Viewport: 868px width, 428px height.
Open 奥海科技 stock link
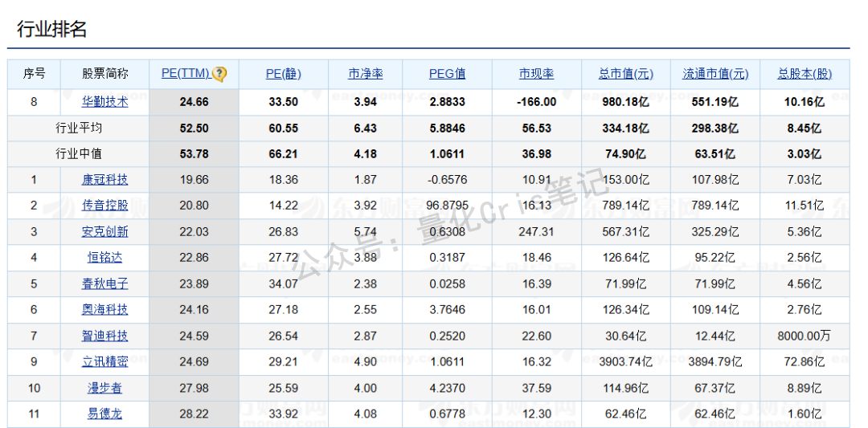104,310
